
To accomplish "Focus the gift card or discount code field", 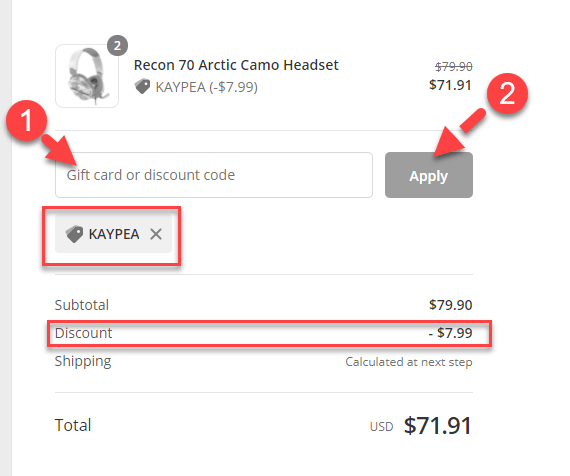I will 214,175.
